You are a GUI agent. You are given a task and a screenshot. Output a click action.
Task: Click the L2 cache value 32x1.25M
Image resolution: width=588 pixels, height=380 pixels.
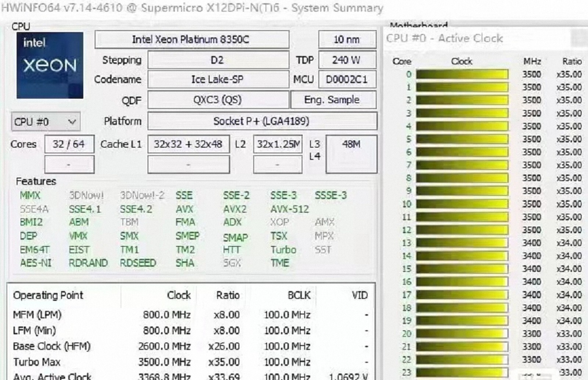(278, 144)
